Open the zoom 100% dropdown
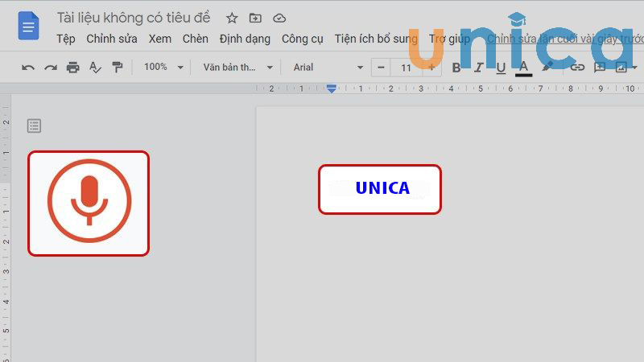644x362 pixels. (x=163, y=67)
